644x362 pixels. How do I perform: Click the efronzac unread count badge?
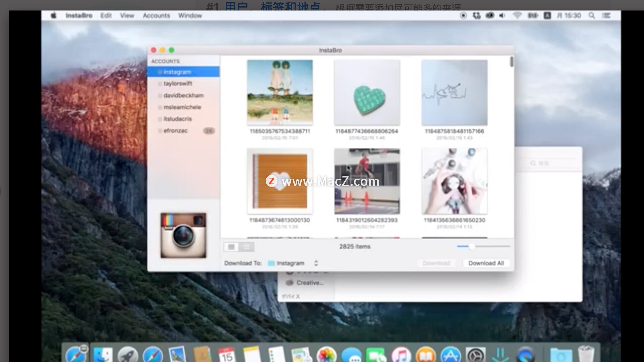tap(209, 131)
